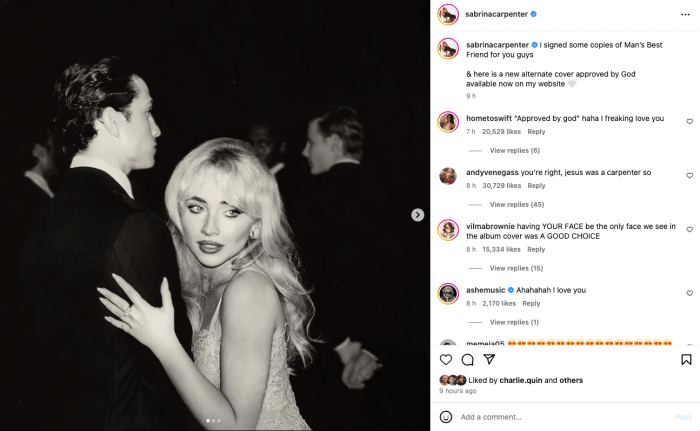This screenshot has width=700, height=431.
Task: Expand the 15 replies under vilmabrownie
Action: pos(516,268)
